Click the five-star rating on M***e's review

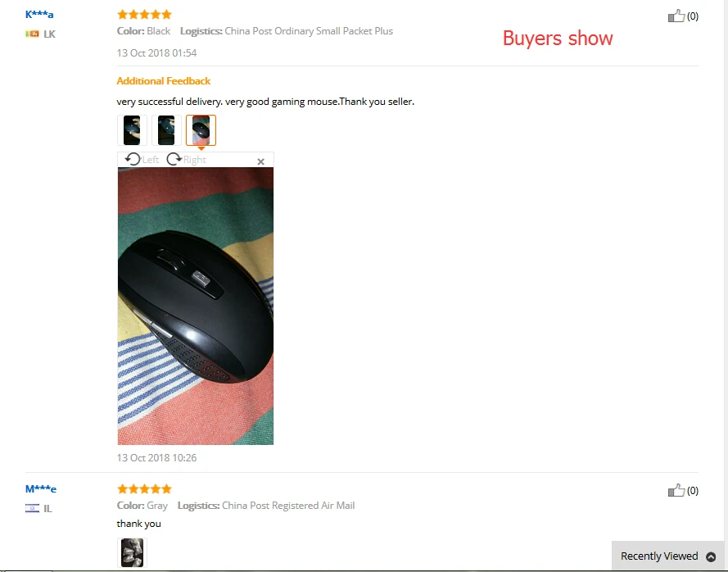pyautogui.click(x=144, y=489)
